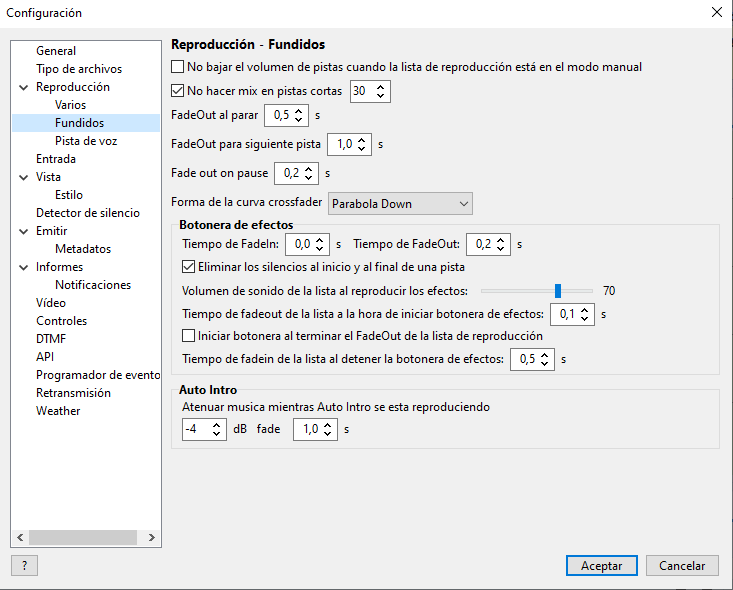The width and height of the screenshot is (733, 590).
Task: Adjust the effects playback volume slider
Action: [x=558, y=291]
